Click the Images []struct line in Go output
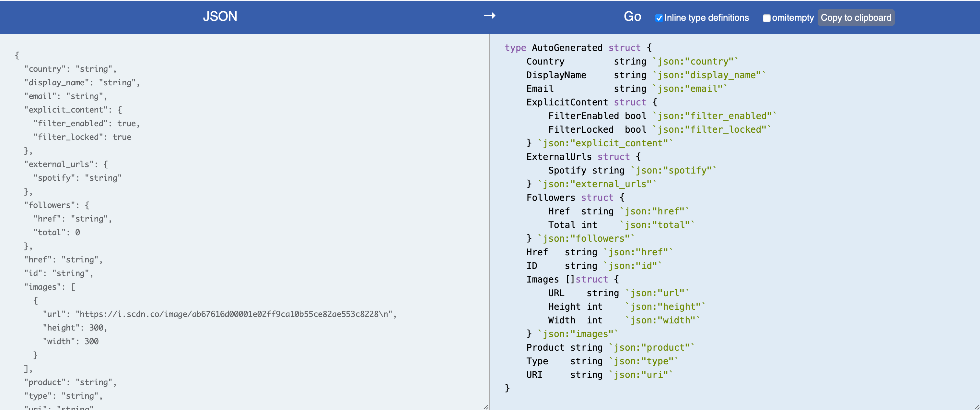The image size is (980, 410). pos(572,279)
